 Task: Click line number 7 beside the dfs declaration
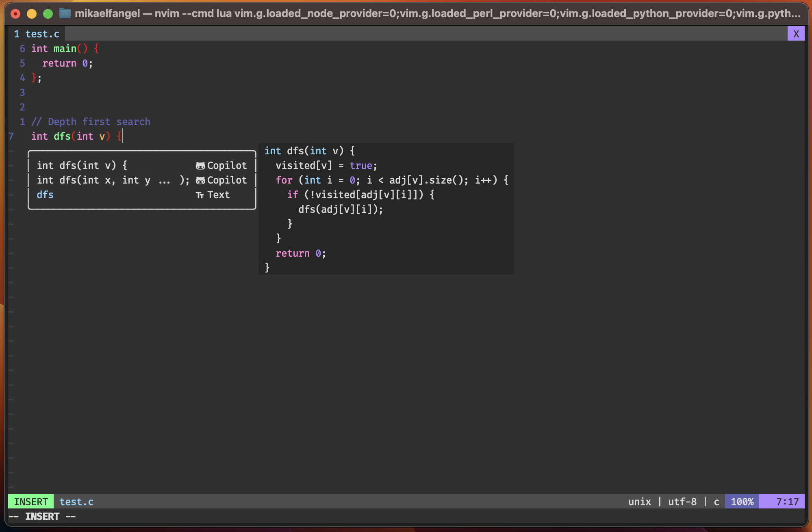(11, 136)
